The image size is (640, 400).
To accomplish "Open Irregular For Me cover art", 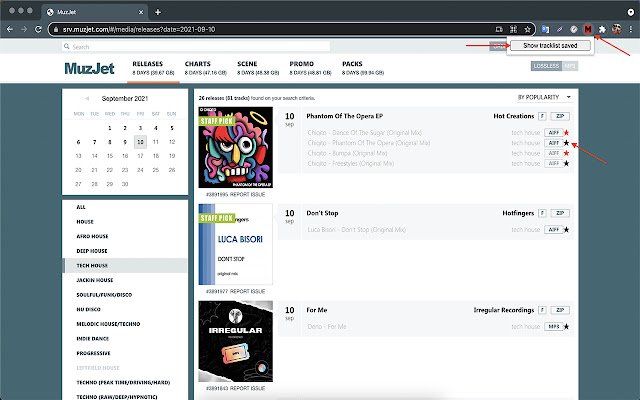I will (x=236, y=341).
